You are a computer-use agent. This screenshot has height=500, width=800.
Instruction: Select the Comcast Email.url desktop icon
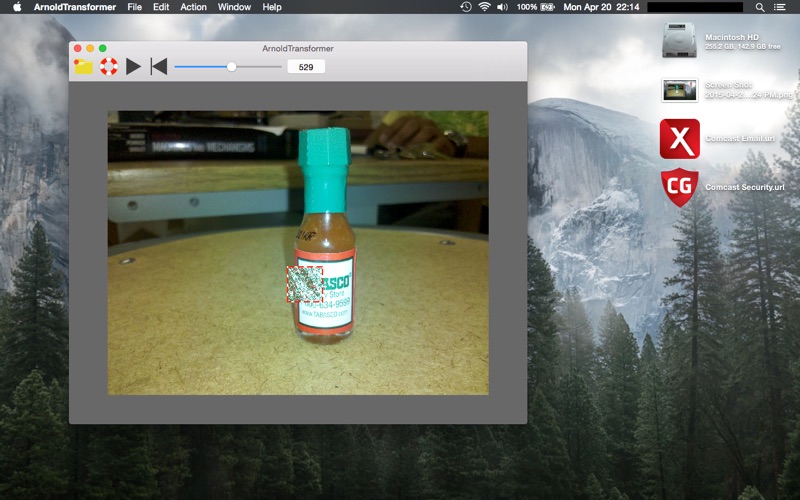(x=680, y=139)
